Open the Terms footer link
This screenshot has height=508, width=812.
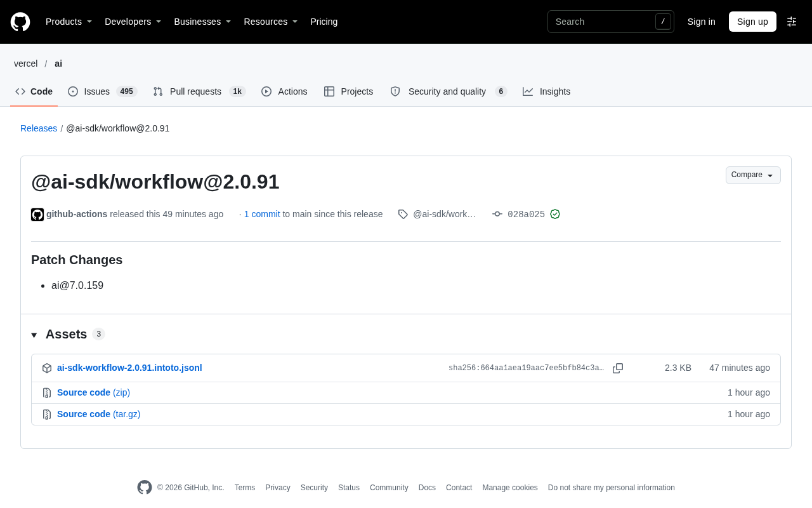point(245,488)
